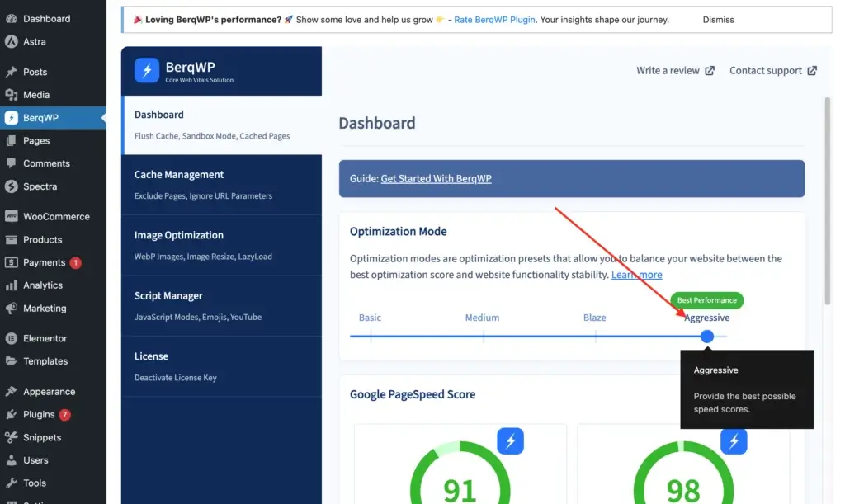Dismiss the BerqWP rating notice
Viewport: 845px width, 504px height.
pyautogui.click(x=718, y=20)
